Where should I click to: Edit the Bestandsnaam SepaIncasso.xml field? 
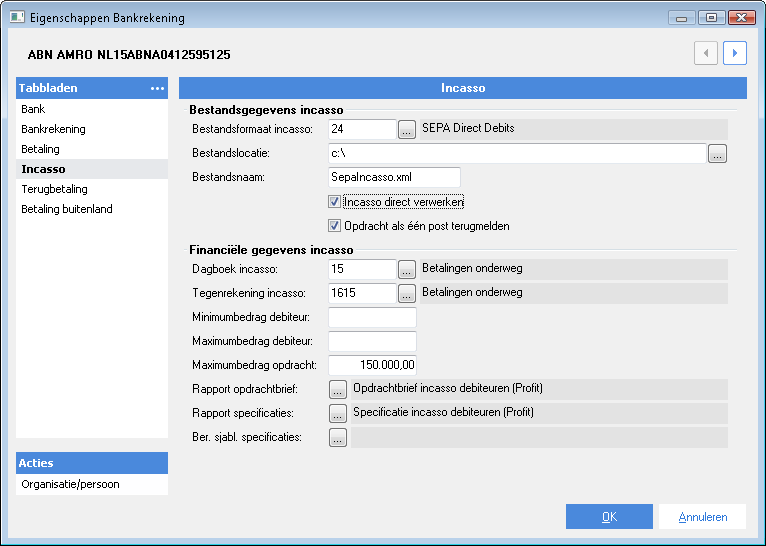pos(394,177)
